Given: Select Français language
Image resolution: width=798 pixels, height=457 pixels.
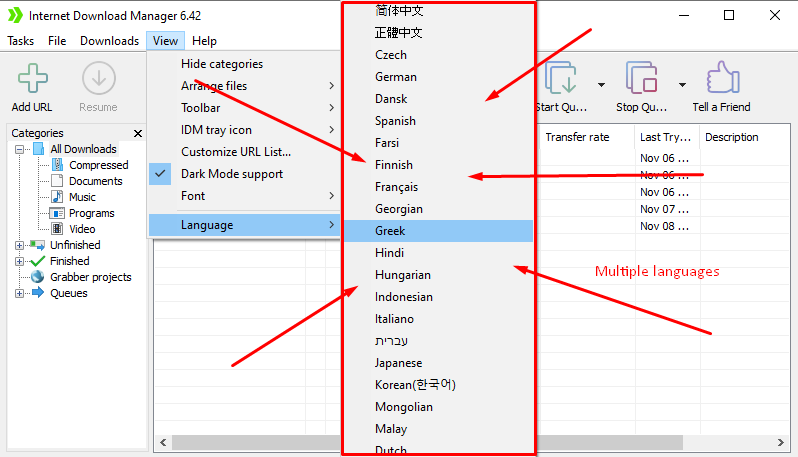Looking at the screenshot, I should [x=438, y=187].
